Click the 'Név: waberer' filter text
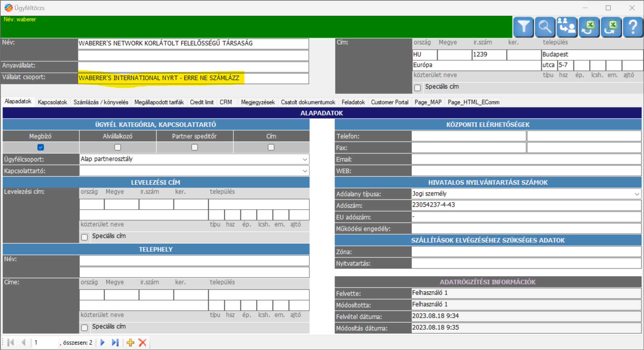Viewport: 644px width, 350px height. point(20,19)
